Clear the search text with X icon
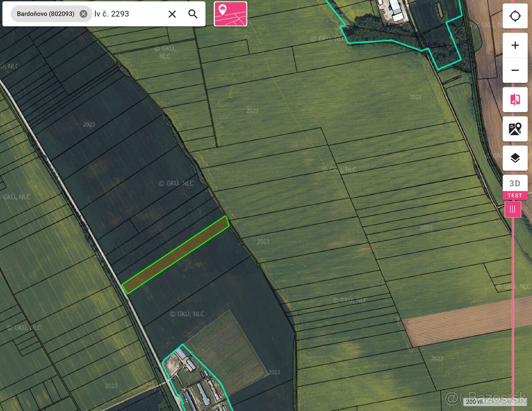Viewport: 532px width, 411px height. pyautogui.click(x=172, y=14)
